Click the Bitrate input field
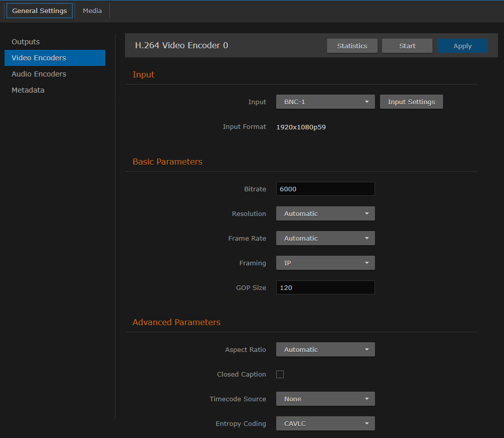 tap(325, 189)
